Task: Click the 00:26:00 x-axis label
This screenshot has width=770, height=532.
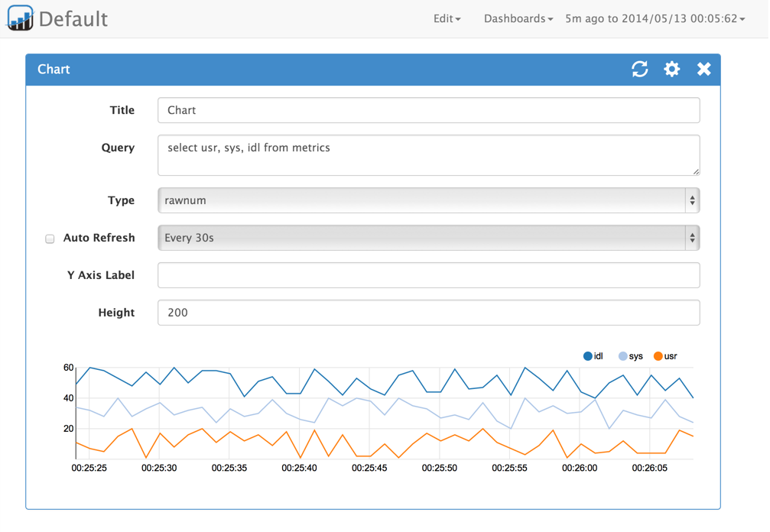Action: tap(580, 469)
